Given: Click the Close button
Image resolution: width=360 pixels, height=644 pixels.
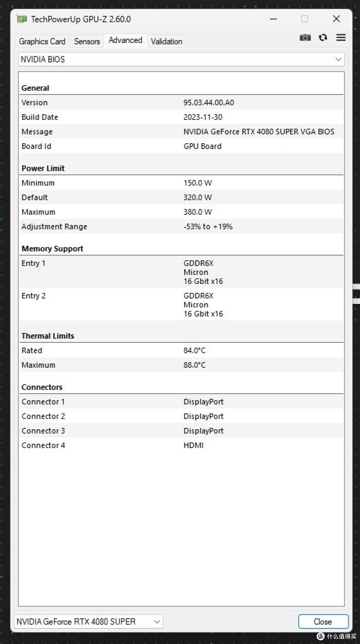Looking at the screenshot, I should tap(323, 622).
